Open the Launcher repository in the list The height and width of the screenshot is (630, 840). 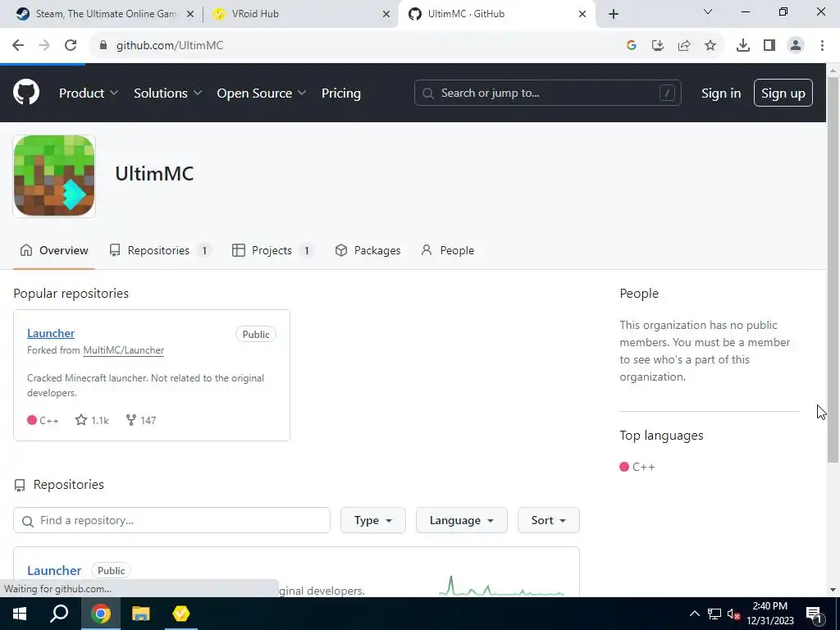pos(54,571)
